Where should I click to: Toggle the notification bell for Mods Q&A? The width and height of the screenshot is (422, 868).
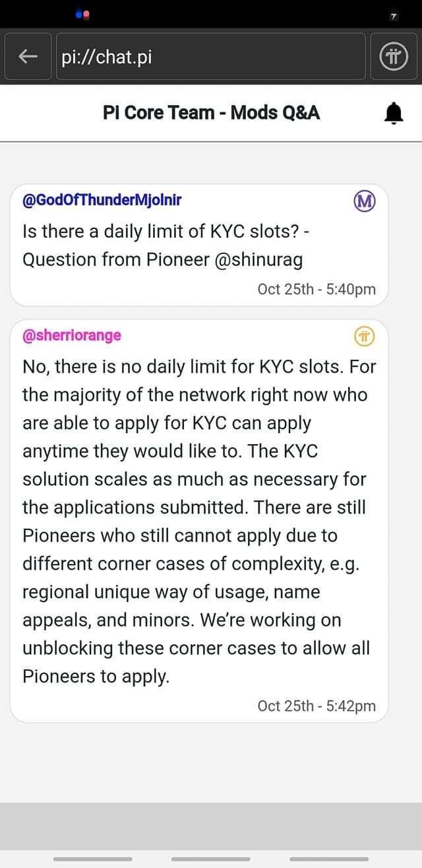click(x=394, y=113)
